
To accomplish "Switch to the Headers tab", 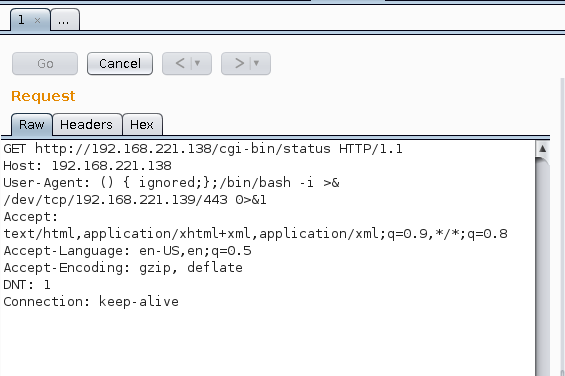I will tap(86, 125).
